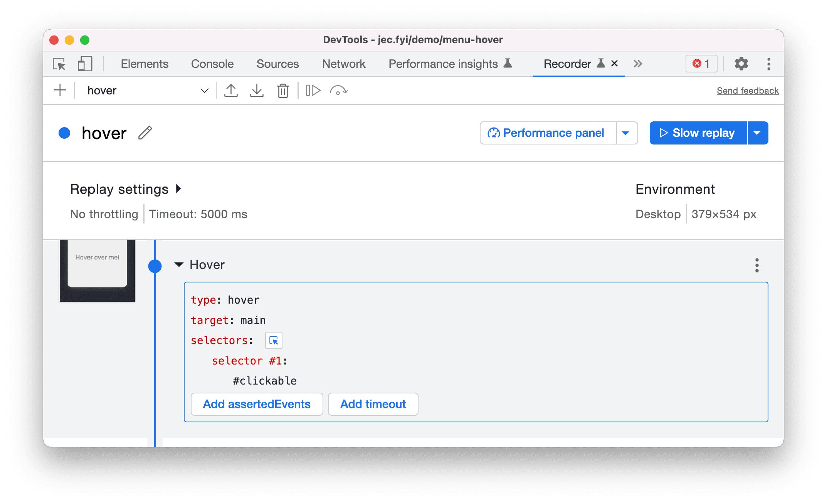The image size is (827, 504).
Task: Click the element picker icon in selectors
Action: (274, 340)
